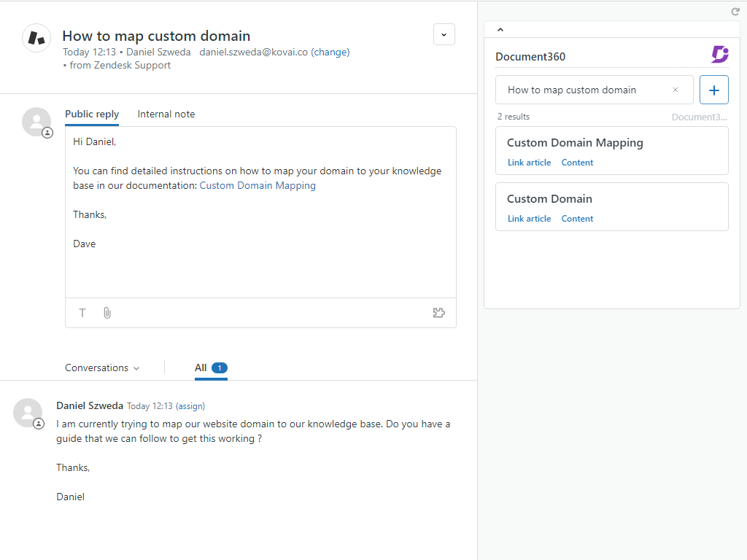Click the text formatting T icon
The width and height of the screenshot is (747, 560).
(82, 313)
